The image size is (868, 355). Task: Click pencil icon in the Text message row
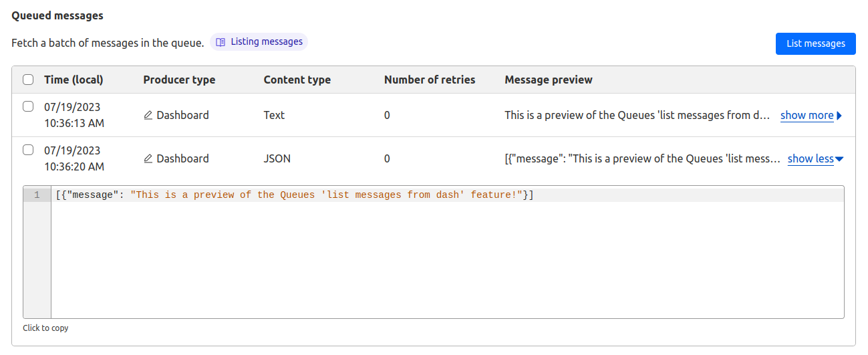(148, 116)
